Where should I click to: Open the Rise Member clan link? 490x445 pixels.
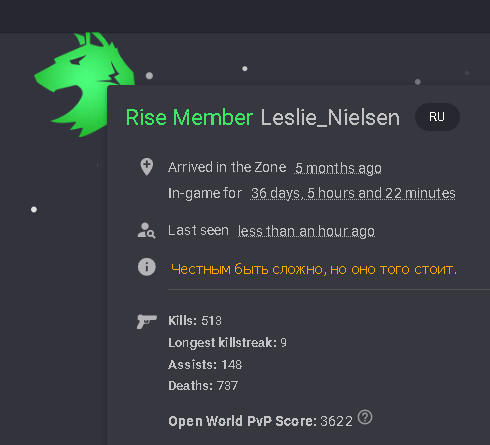(189, 118)
